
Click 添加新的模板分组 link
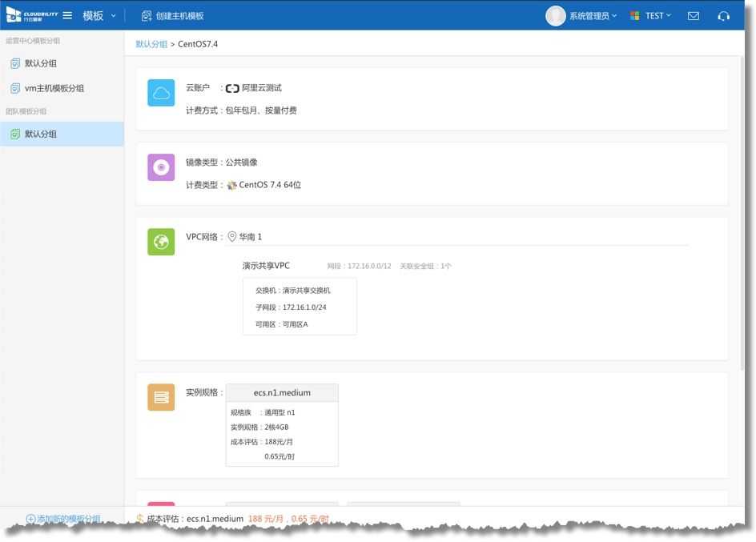(63, 519)
